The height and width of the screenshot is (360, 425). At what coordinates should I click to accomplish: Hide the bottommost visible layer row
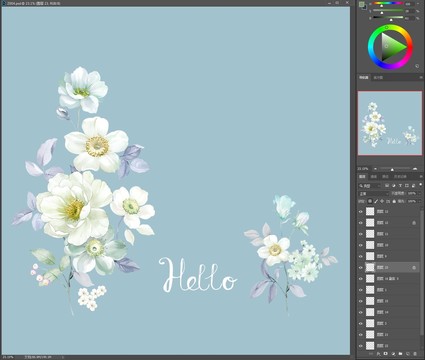coord(361,346)
